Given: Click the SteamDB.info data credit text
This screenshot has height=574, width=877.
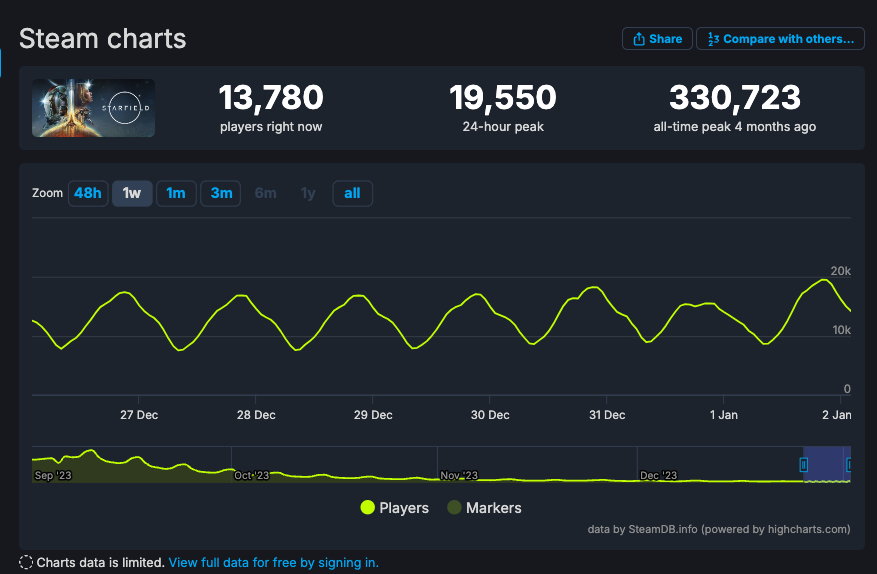Looking at the screenshot, I should pyautogui.click(x=719, y=529).
